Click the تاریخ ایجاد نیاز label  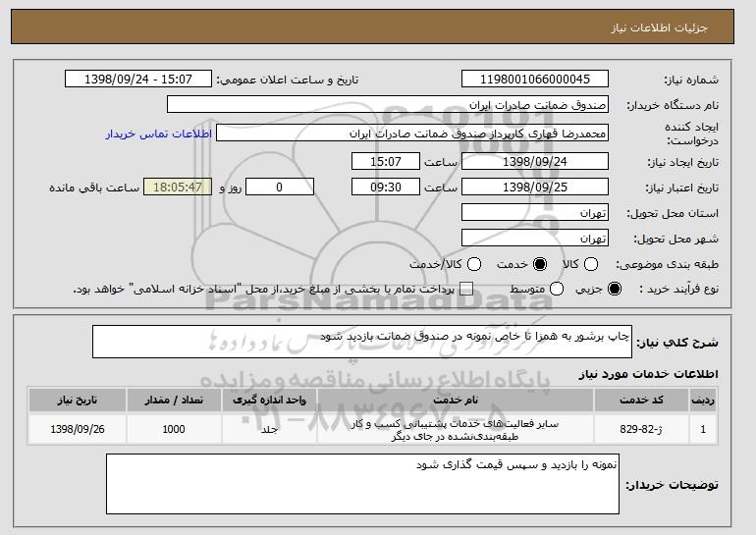click(x=682, y=162)
